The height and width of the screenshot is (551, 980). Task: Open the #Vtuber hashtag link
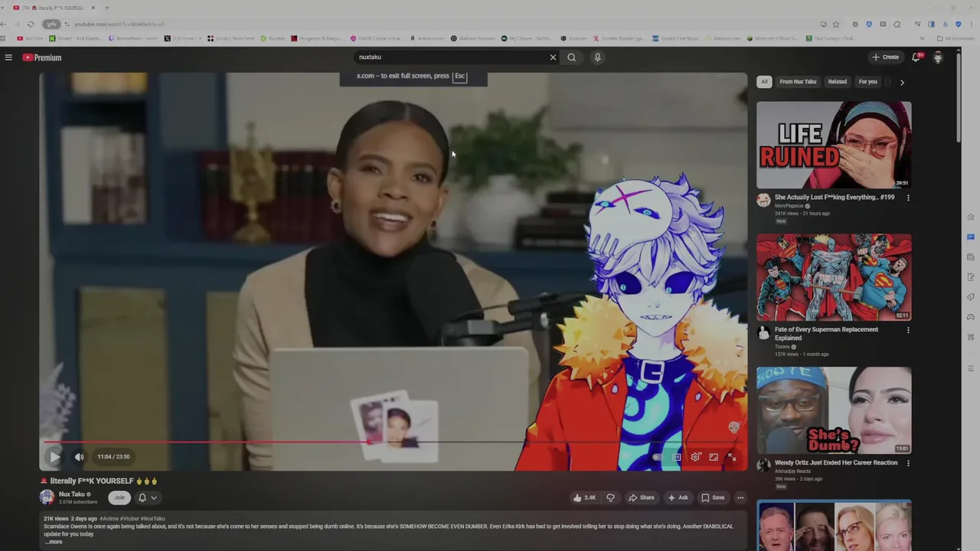(x=129, y=519)
